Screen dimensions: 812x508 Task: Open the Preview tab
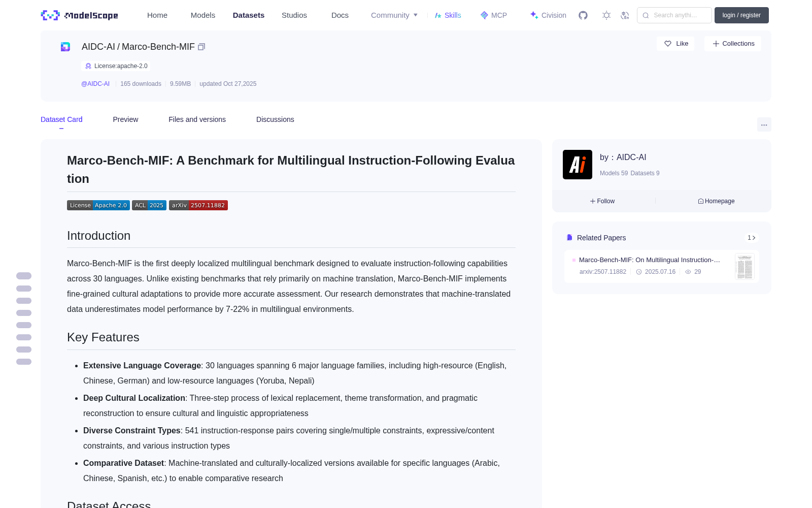(x=125, y=119)
